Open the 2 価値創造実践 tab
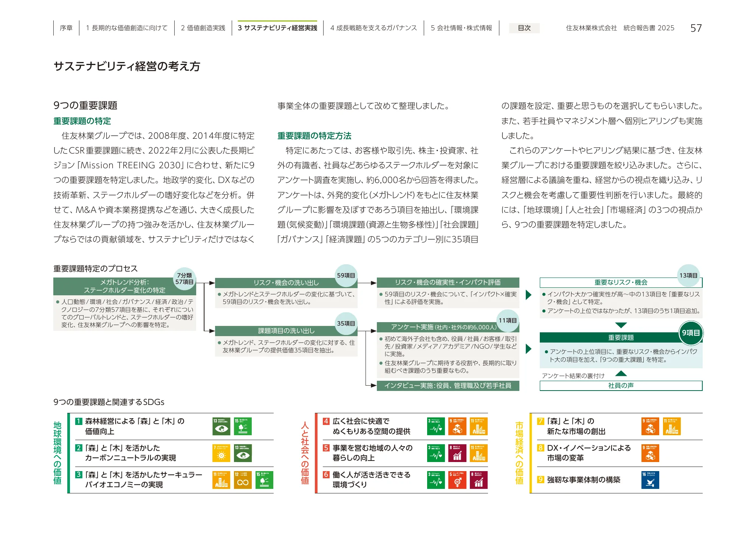756x535 pixels. pyautogui.click(x=203, y=28)
